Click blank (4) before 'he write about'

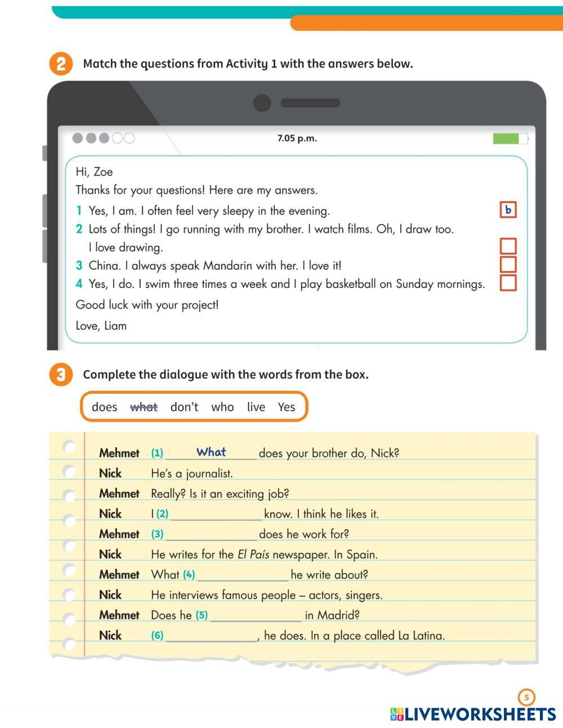pos(243,574)
